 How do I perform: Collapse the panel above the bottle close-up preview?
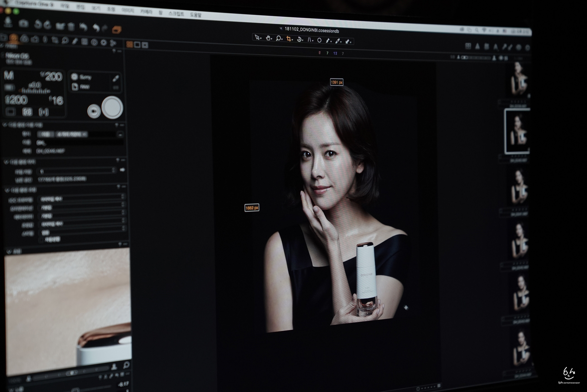click(9, 251)
